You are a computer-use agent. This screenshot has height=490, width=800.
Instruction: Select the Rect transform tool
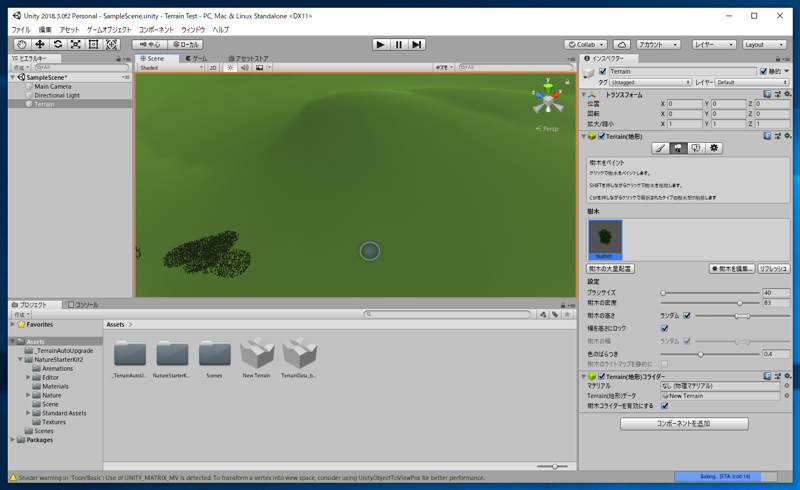coord(93,44)
